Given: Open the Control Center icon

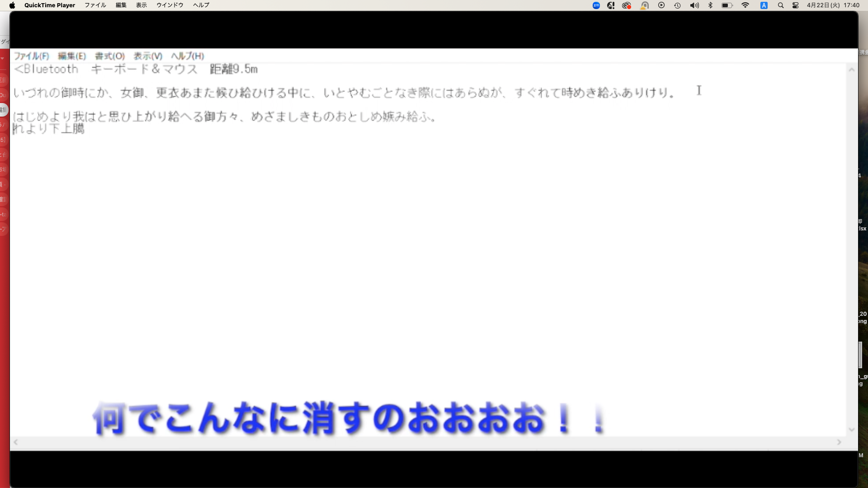Looking at the screenshot, I should (796, 5).
